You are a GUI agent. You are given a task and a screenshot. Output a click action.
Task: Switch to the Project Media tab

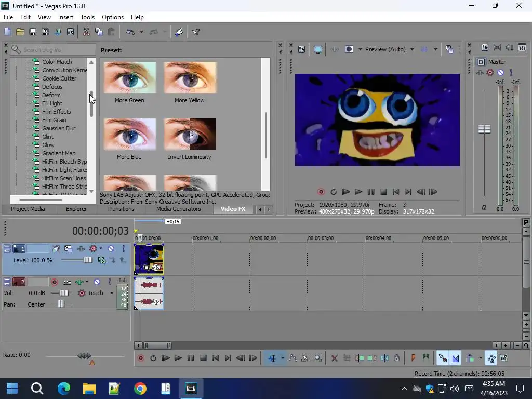point(28,209)
